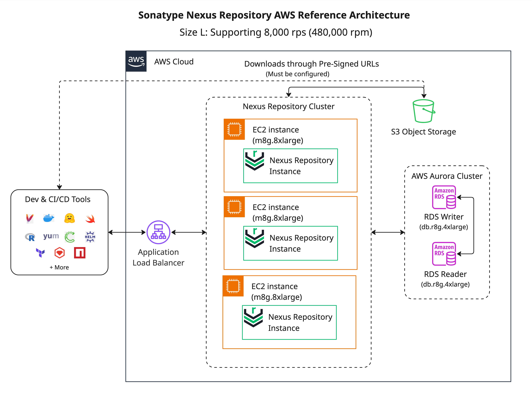Click the top 'EC2 instance (m8g.8xlarge)' label

278,135
